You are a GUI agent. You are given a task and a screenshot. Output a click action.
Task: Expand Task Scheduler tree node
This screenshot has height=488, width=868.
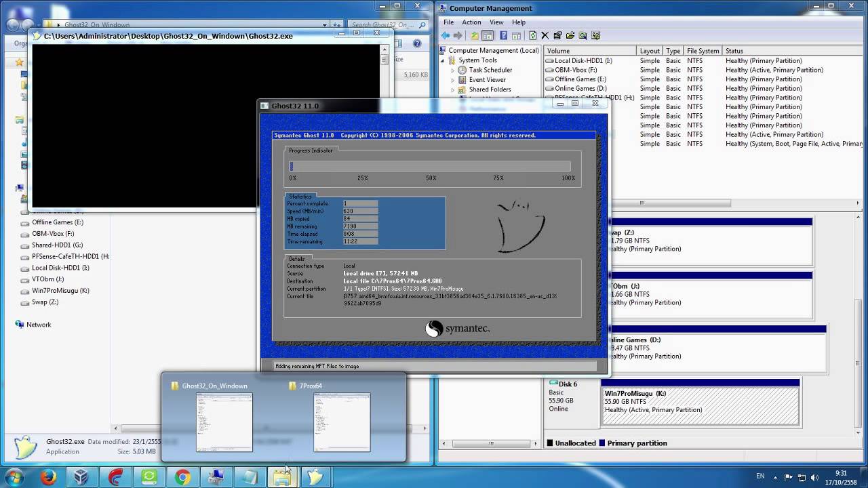coord(453,70)
